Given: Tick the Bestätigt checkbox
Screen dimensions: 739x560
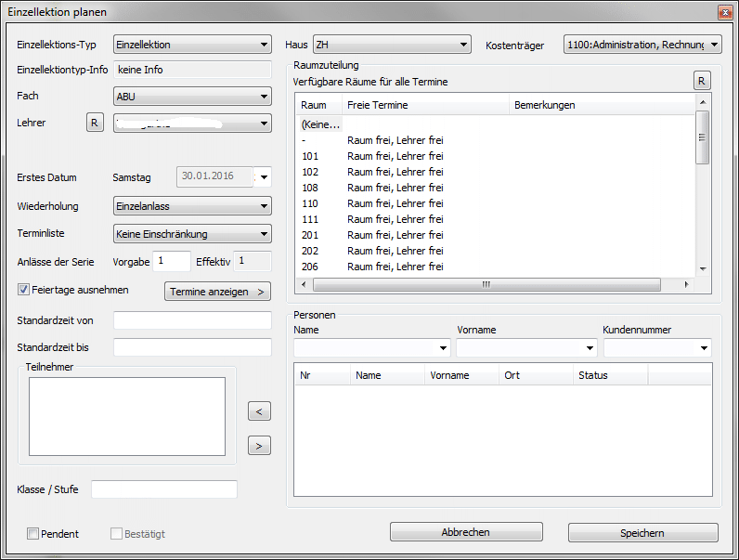Looking at the screenshot, I should click(x=117, y=534).
